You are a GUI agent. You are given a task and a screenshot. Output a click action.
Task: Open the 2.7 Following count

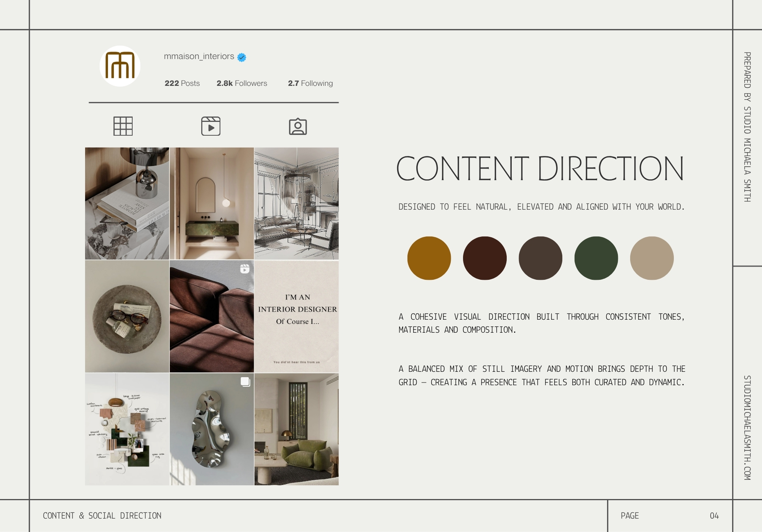310,83
